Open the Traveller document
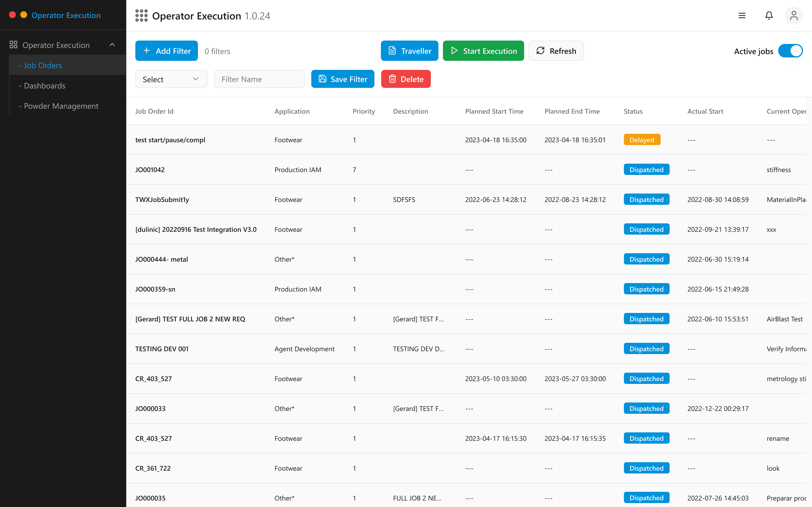Viewport: 812px width, 507px height. pyautogui.click(x=409, y=51)
